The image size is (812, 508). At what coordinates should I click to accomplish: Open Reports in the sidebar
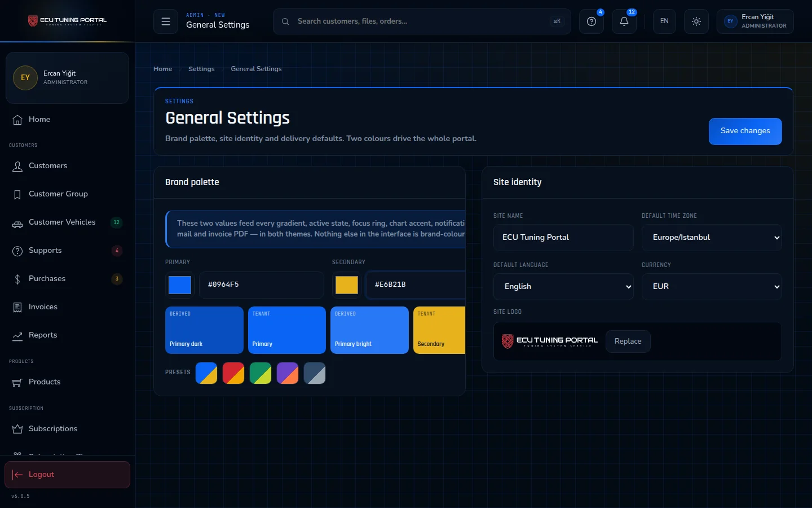coord(67,335)
